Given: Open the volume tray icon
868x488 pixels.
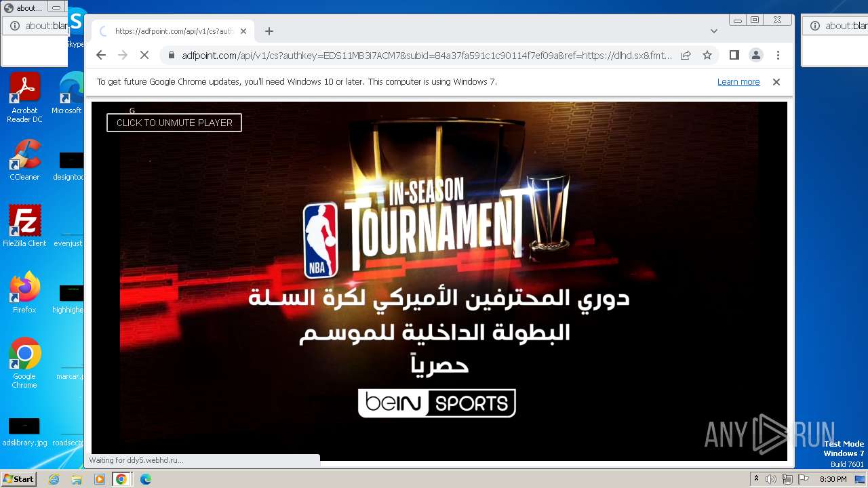Looking at the screenshot, I should [x=771, y=479].
